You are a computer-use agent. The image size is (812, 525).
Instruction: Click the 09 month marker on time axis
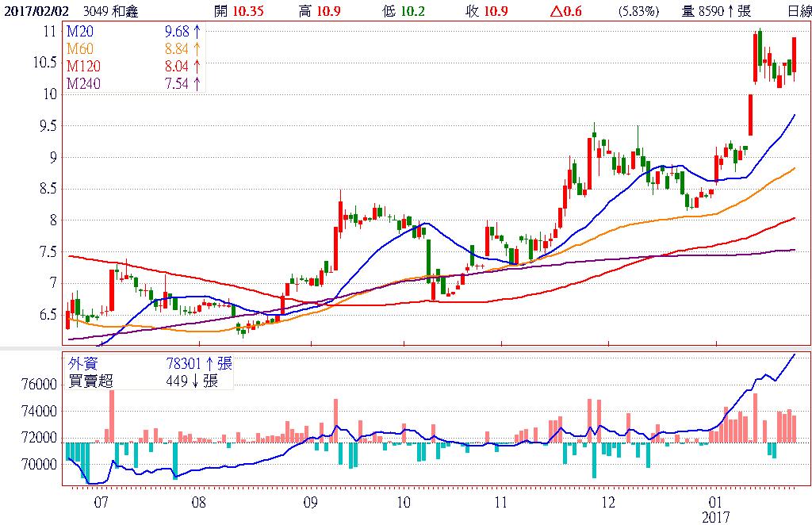click(x=310, y=502)
